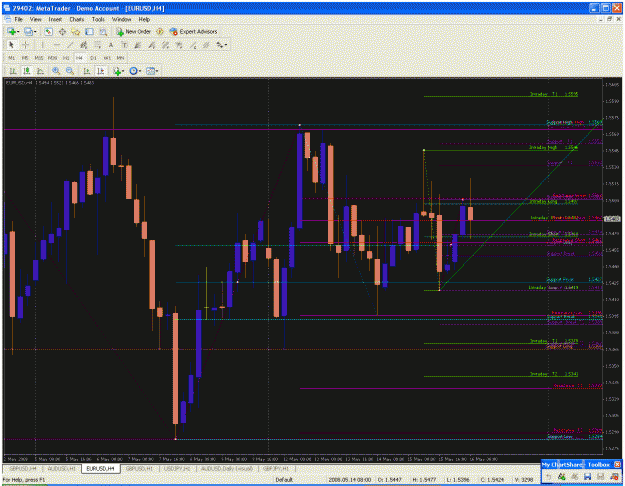Show the Data Window crosshair-target icon

[62, 31]
